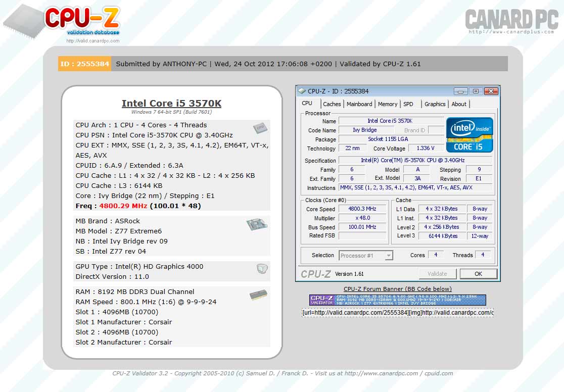This screenshot has width=564, height=392.
Task: Open the Mainboard tab
Action: pyautogui.click(x=359, y=104)
